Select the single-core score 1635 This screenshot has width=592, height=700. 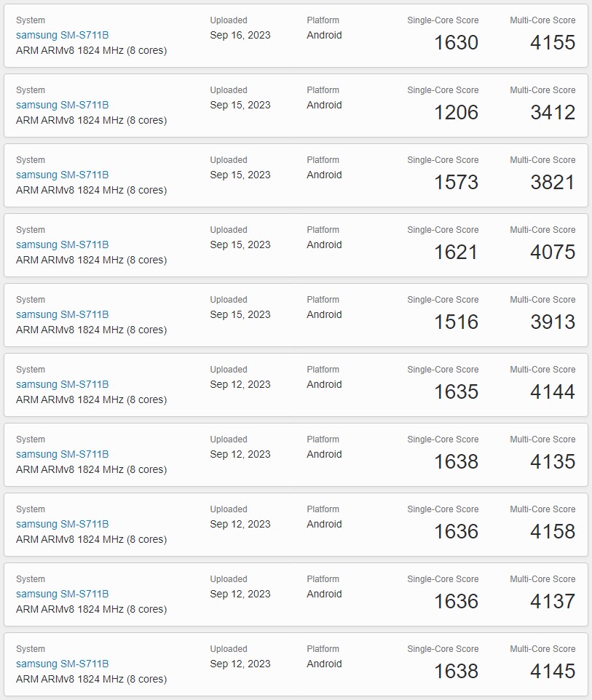[456, 391]
